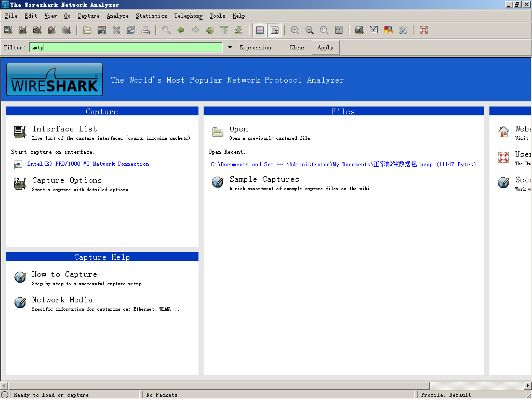The image size is (532, 399).
Task: Visit project website house icon
Action: [503, 131]
